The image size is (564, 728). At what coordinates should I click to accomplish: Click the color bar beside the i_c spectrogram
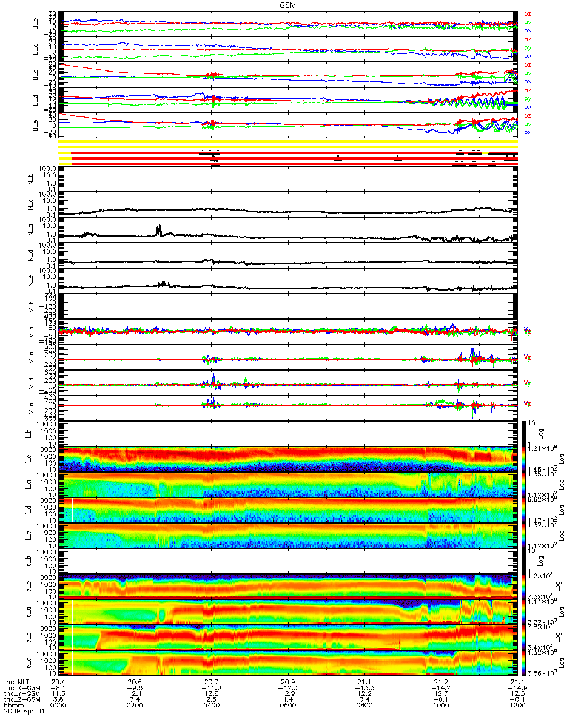[525, 459]
